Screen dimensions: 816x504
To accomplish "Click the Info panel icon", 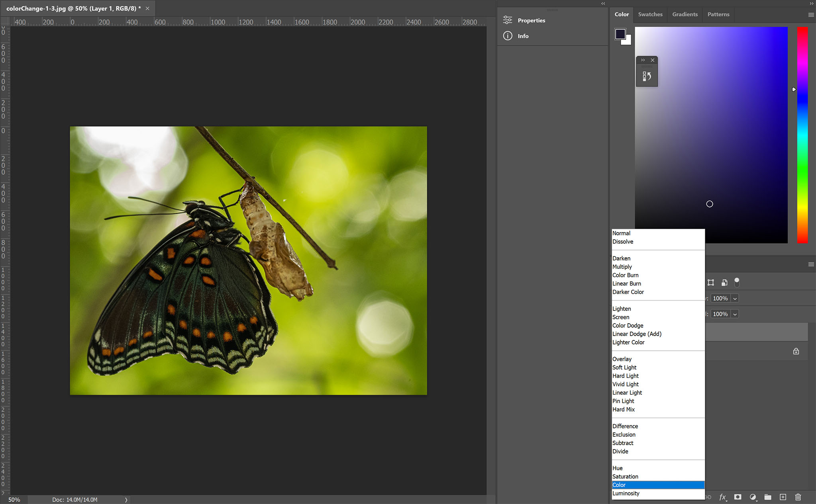I will tap(507, 35).
